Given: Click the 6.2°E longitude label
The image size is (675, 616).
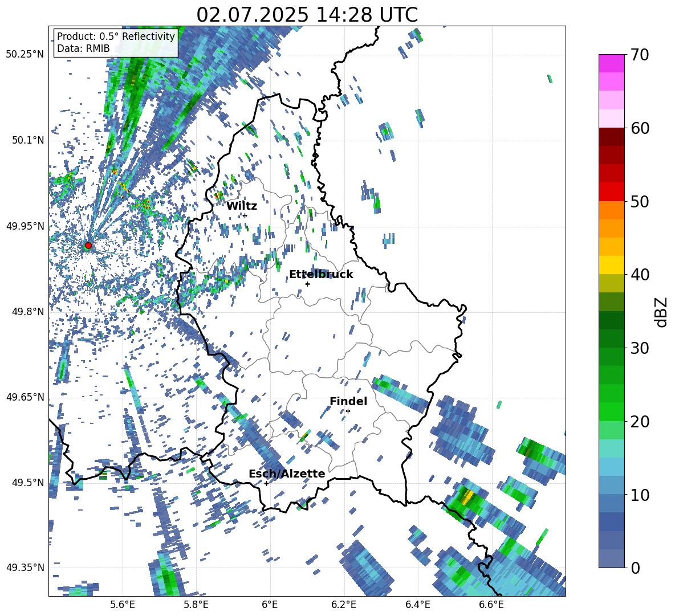Looking at the screenshot, I should [x=344, y=605].
